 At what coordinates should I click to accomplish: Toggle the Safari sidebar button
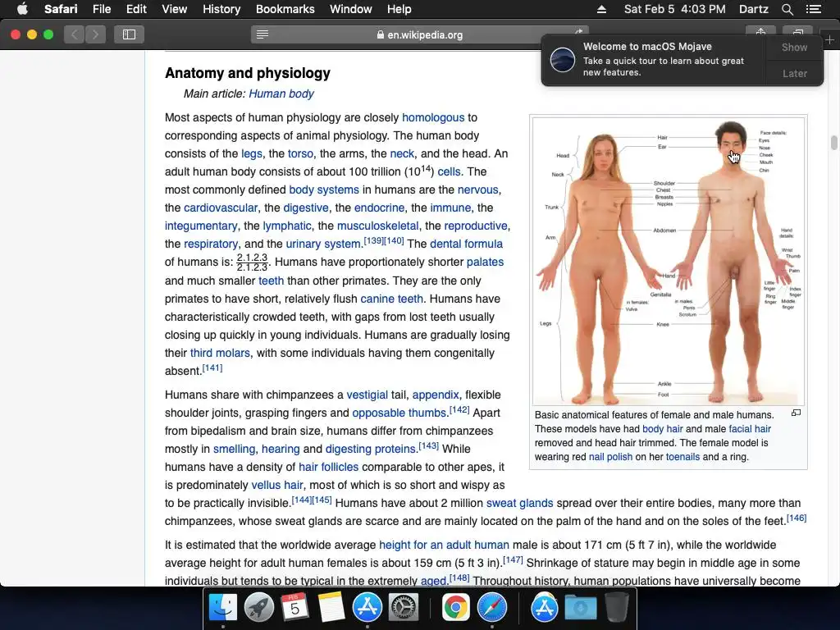pos(129,34)
